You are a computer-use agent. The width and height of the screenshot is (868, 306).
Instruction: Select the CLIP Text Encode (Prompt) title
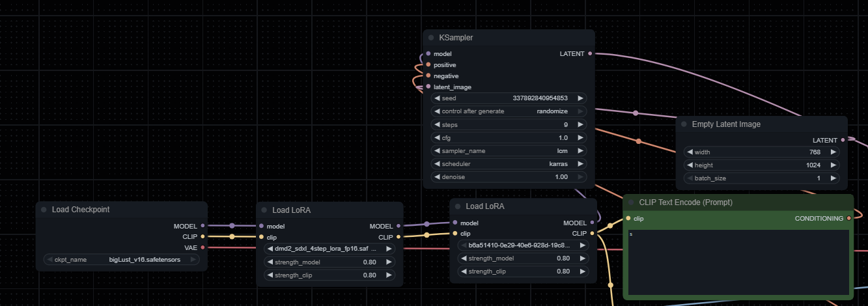click(x=686, y=202)
